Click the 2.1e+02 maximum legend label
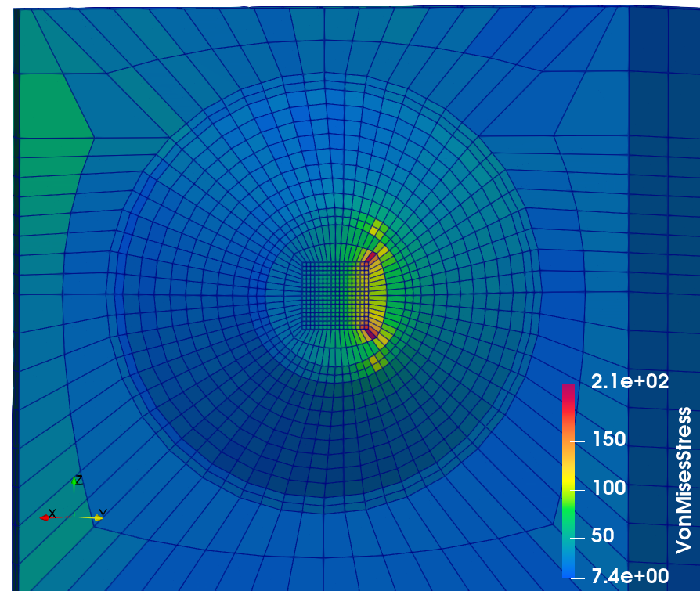This screenshot has height=591, width=700. point(630,382)
